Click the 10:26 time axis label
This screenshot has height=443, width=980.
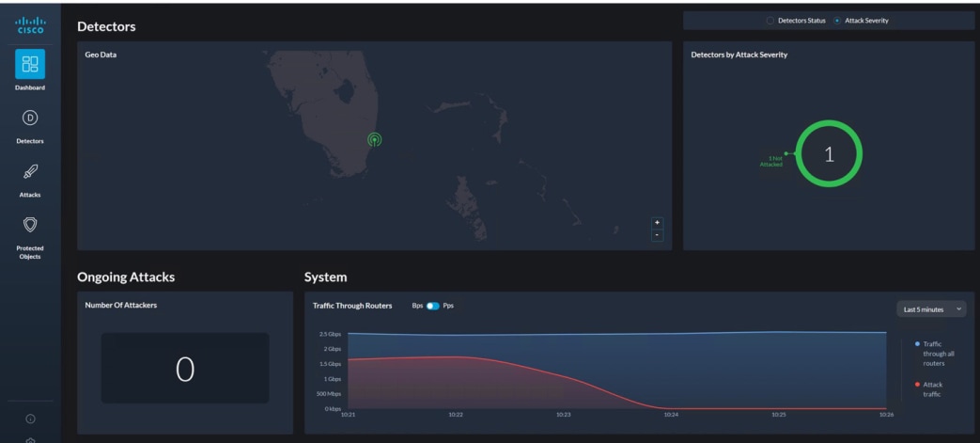pos(886,414)
